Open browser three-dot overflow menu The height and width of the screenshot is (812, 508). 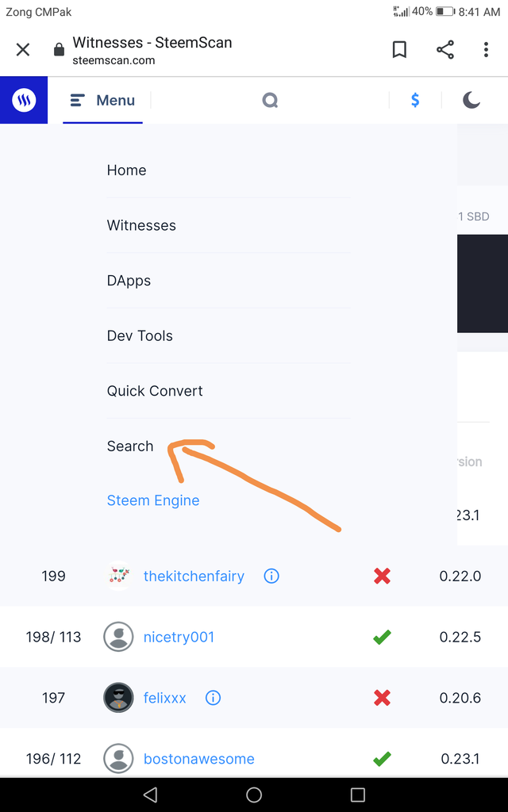pos(486,50)
